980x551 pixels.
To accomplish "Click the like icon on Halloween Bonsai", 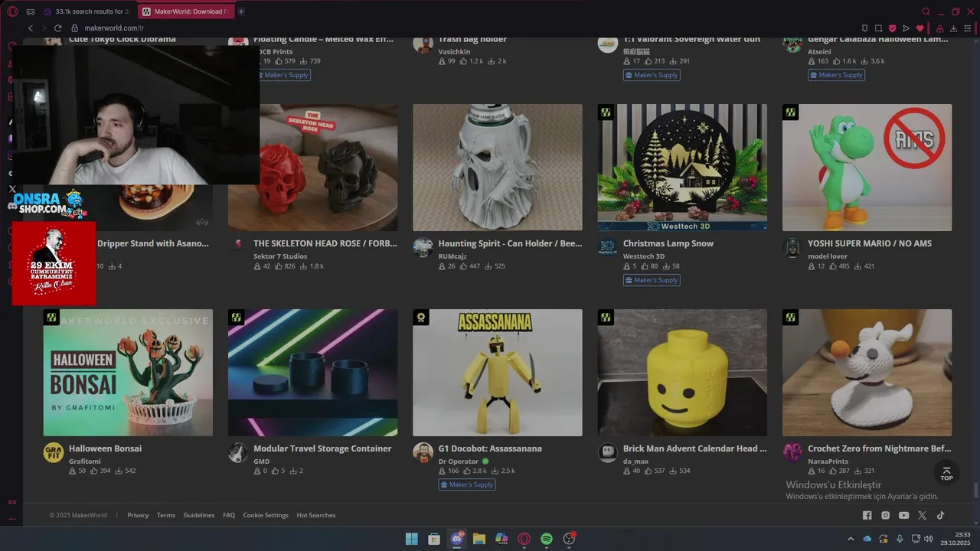I will 94,471.
